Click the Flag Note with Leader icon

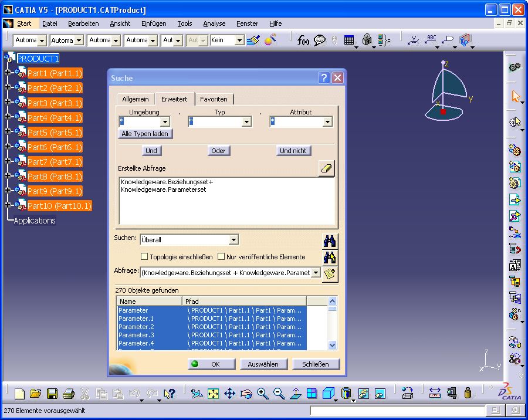(x=448, y=40)
